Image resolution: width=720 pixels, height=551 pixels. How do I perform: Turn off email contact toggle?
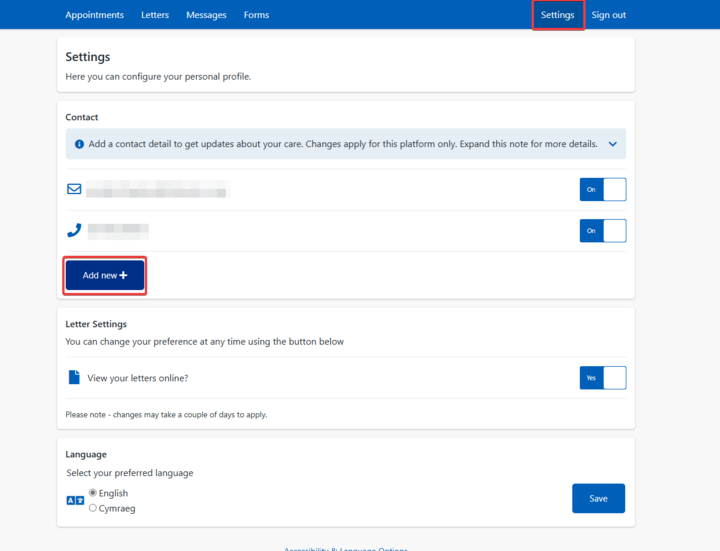(602, 189)
